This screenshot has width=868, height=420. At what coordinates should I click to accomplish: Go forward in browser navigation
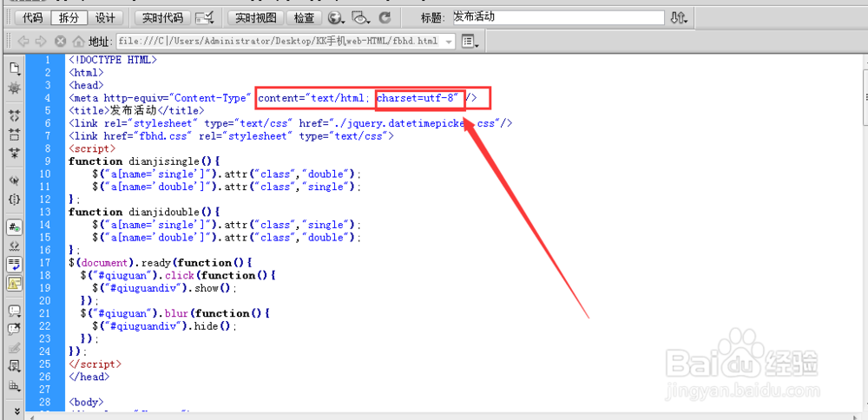pyautogui.click(x=41, y=42)
